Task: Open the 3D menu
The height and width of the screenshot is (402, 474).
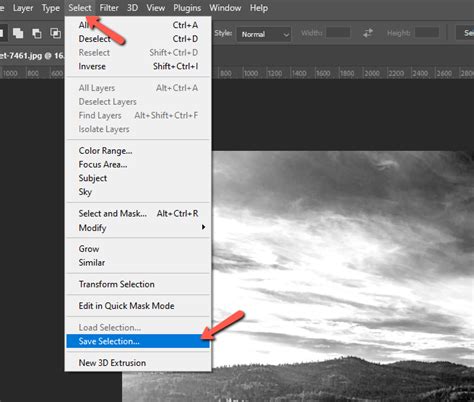Action: click(x=132, y=8)
